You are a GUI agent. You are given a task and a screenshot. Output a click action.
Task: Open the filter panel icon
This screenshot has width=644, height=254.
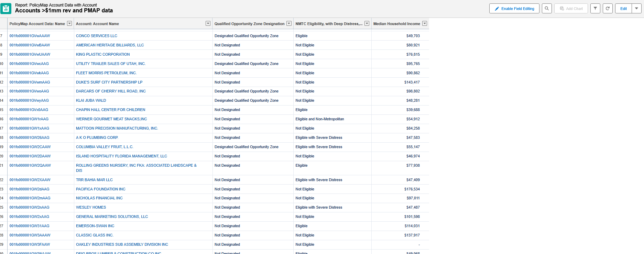click(595, 9)
